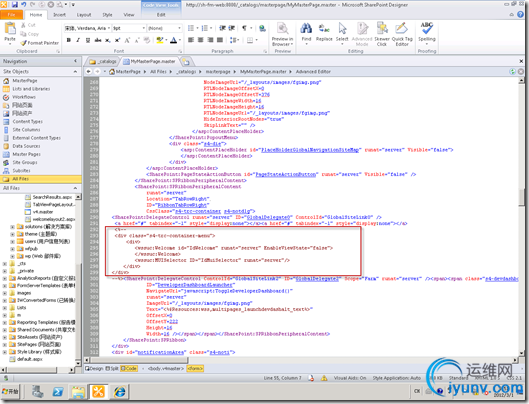Switch to the Style ribbon tab
529x404 pixels.
107,15
